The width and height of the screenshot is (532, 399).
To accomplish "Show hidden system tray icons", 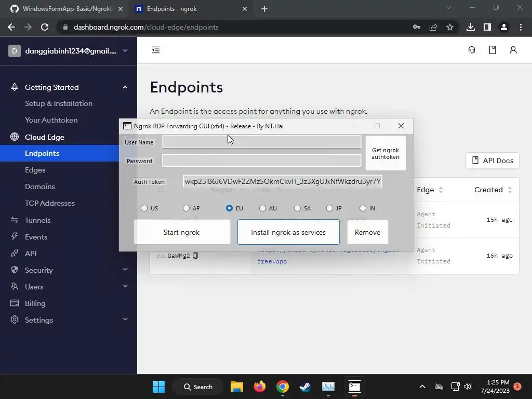I will 422,387.
